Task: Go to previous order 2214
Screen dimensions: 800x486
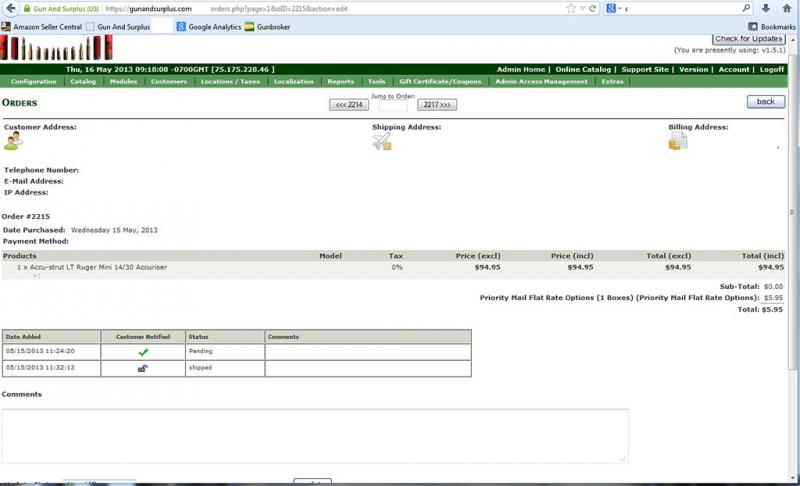Action: 349,105
